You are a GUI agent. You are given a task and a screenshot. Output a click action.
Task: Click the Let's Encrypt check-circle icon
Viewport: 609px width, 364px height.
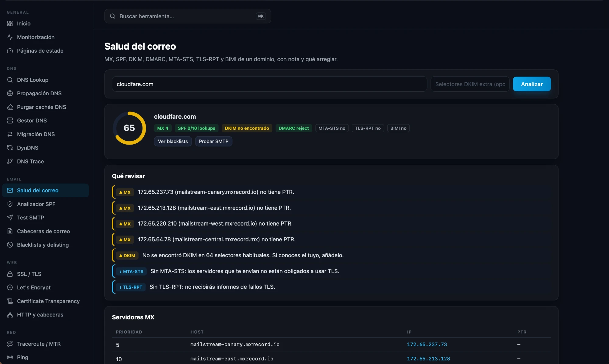pos(10,287)
